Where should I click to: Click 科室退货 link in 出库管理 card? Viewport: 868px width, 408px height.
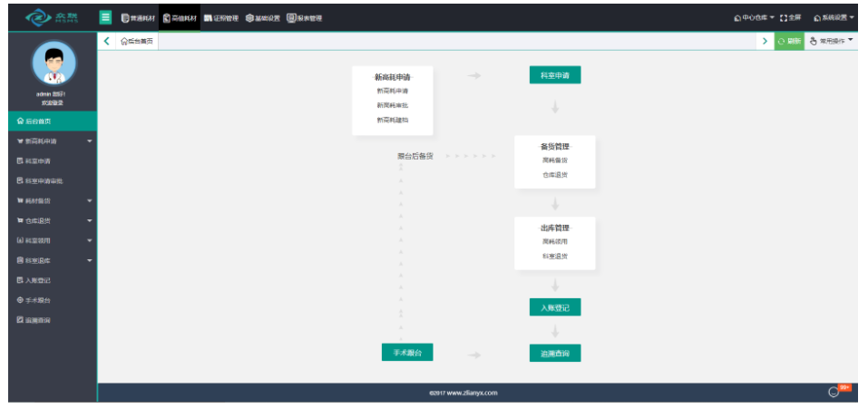[555, 257]
